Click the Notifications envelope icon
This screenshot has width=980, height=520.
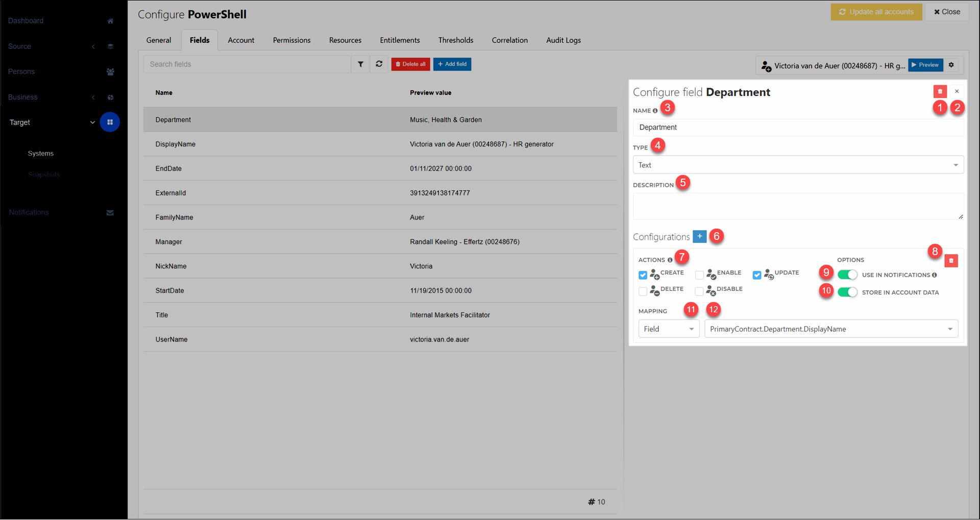[110, 213]
